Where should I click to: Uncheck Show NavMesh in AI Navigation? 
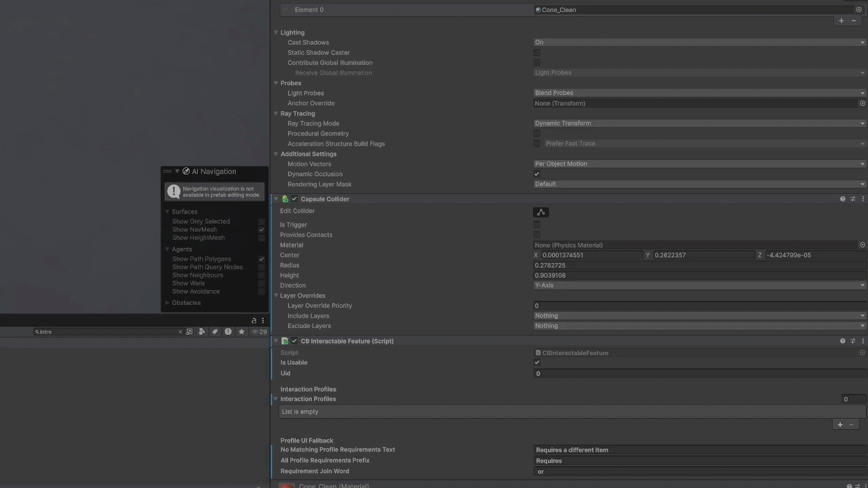coord(262,230)
